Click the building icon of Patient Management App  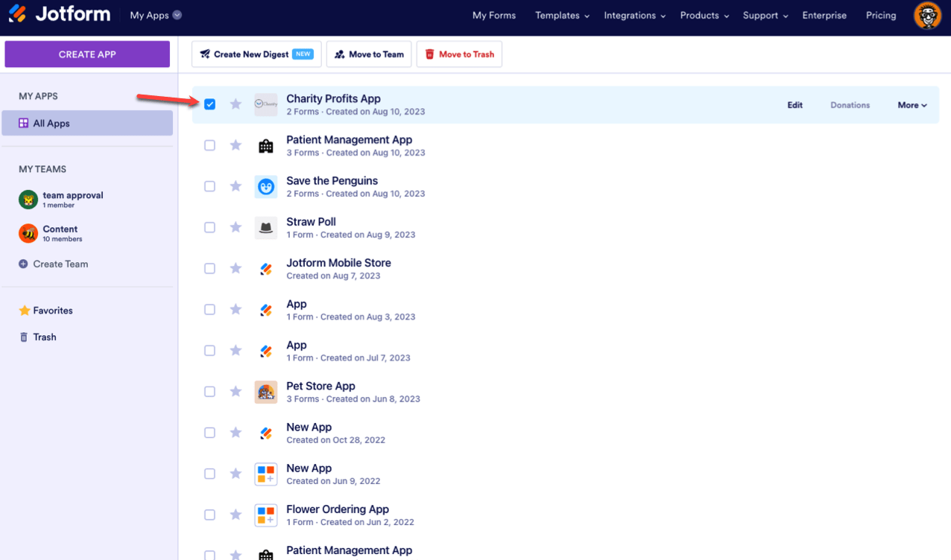[x=266, y=146]
